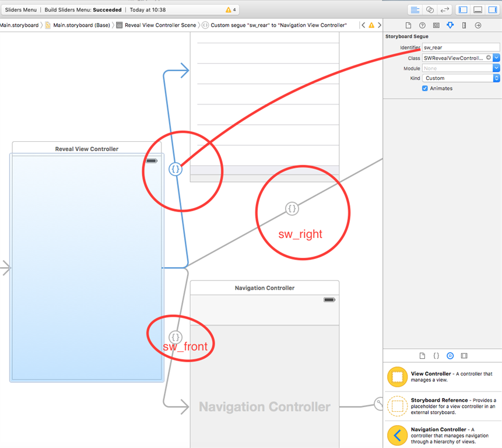The width and height of the screenshot is (502, 448).
Task: Select Main.storyboard in jump bar
Action: click(x=19, y=25)
